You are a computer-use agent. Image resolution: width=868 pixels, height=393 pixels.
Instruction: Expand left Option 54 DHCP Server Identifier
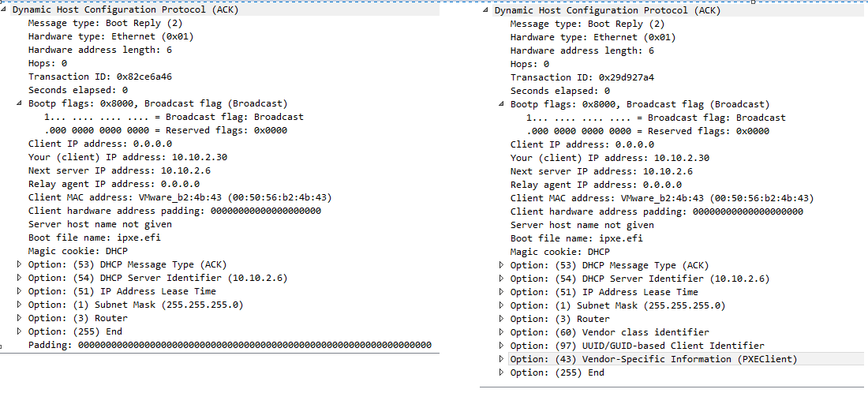click(x=20, y=278)
